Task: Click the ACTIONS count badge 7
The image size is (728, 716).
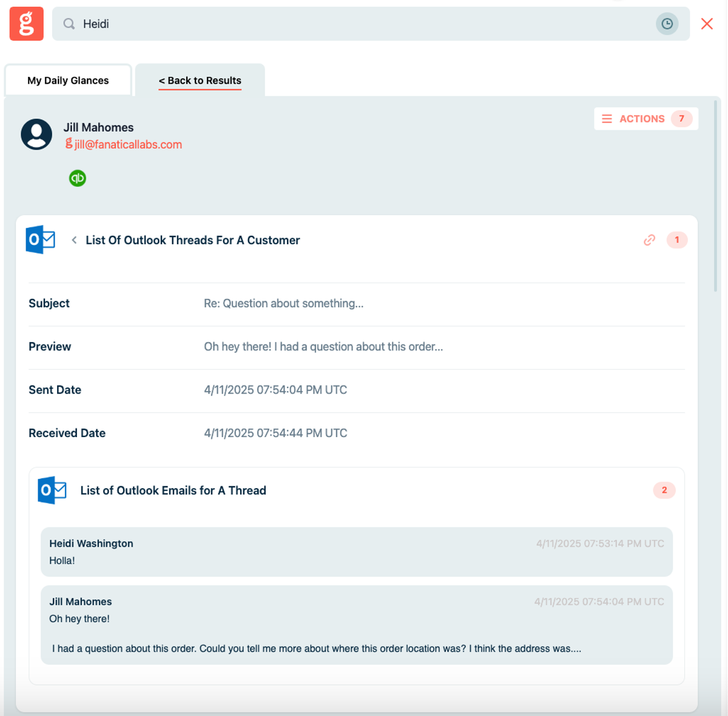Action: point(681,119)
